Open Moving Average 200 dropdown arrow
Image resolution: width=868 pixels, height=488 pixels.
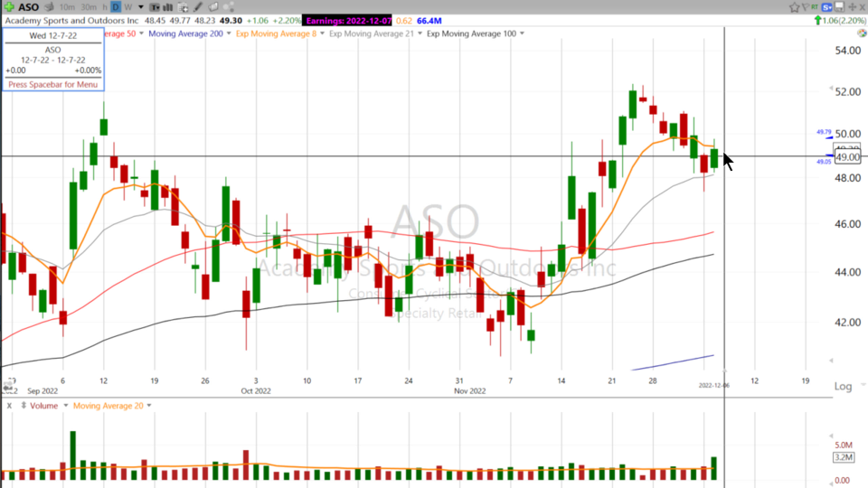tap(229, 33)
